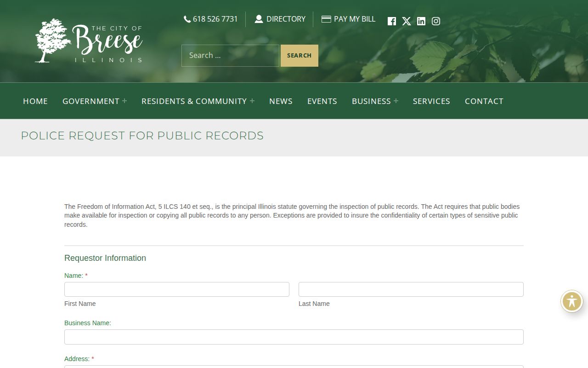Open the Pay My Bill link
The height and width of the screenshot is (368, 588).
click(x=349, y=19)
